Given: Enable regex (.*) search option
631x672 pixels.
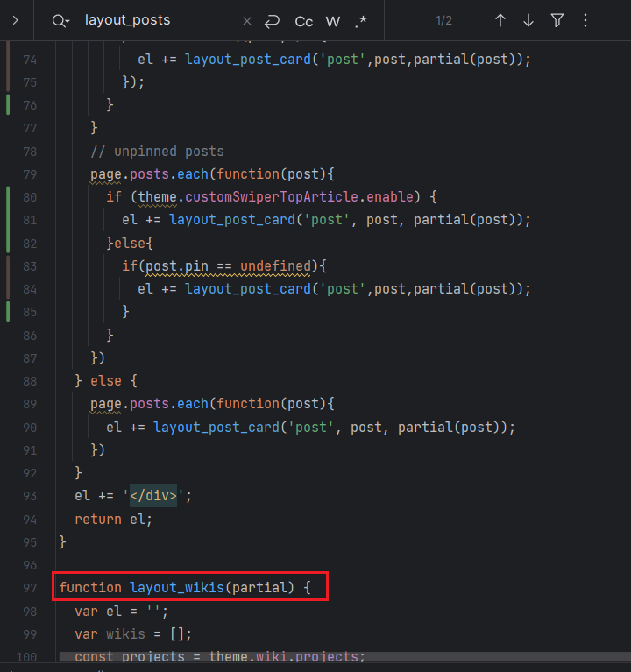Looking at the screenshot, I should click(361, 20).
